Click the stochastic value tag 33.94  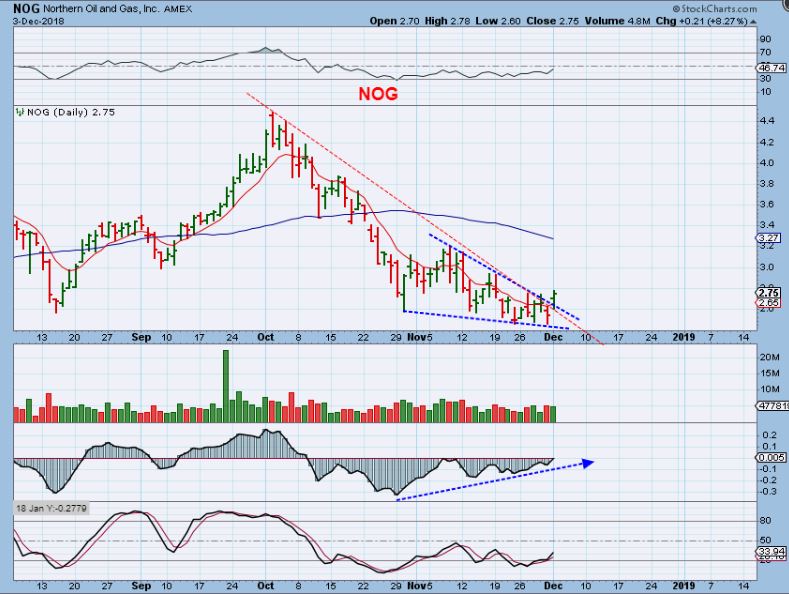click(x=771, y=551)
